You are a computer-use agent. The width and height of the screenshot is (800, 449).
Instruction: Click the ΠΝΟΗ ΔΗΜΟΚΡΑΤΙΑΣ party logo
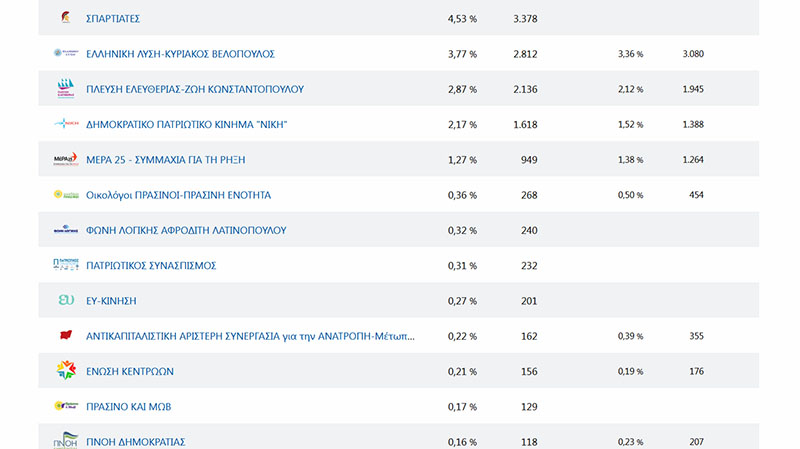65,441
